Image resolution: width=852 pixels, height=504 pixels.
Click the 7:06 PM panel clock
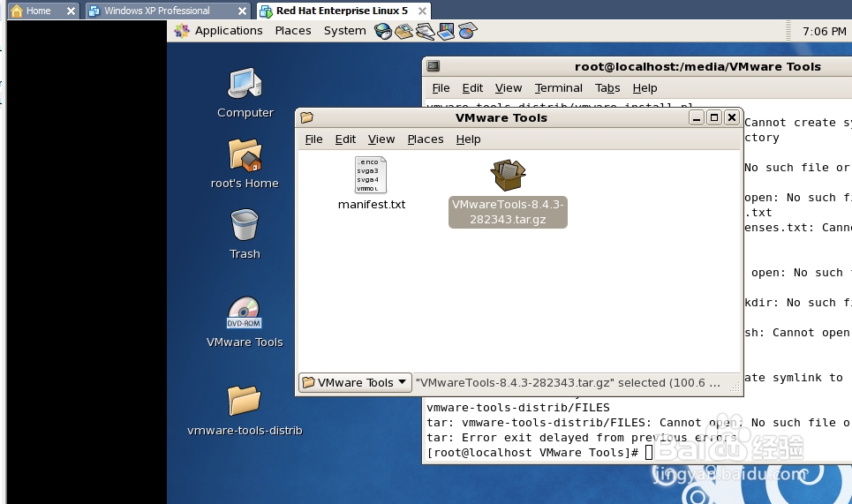[x=825, y=32]
